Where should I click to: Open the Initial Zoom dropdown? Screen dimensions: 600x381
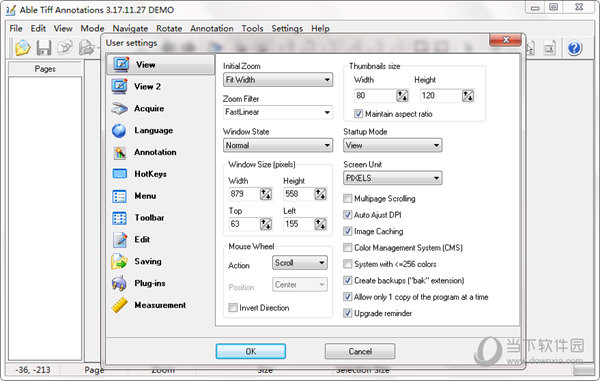click(x=278, y=80)
